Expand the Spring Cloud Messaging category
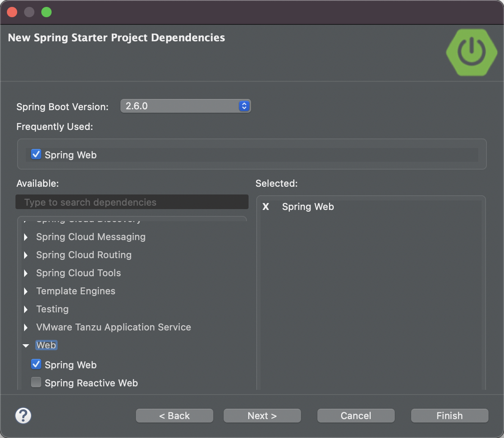504x438 pixels. (x=26, y=238)
